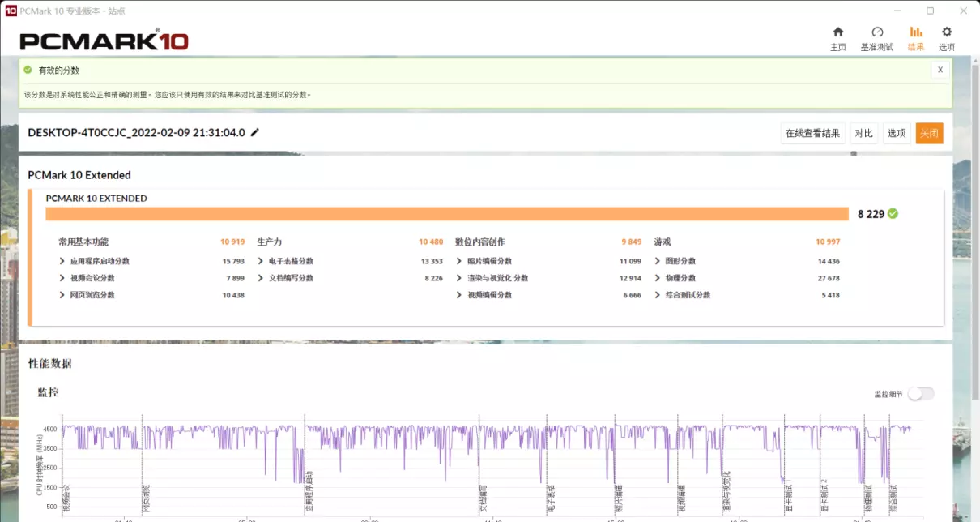Click the 生产力 score 10 480
The width and height of the screenshot is (980, 522).
pos(431,242)
